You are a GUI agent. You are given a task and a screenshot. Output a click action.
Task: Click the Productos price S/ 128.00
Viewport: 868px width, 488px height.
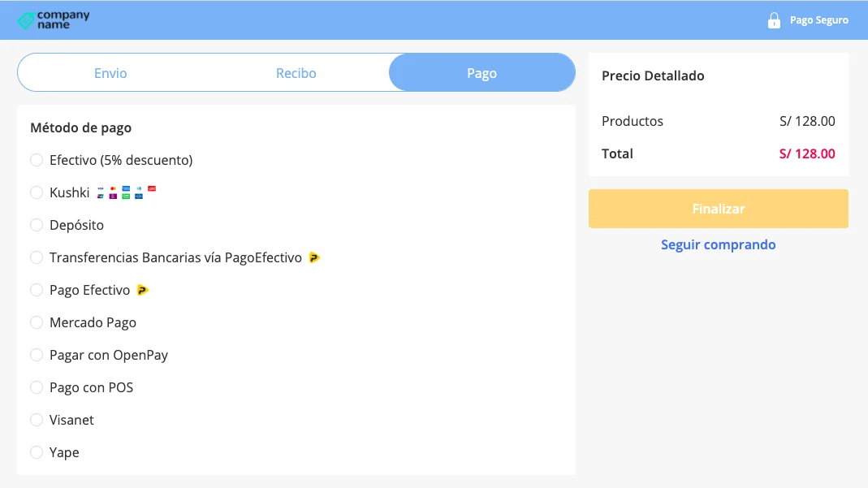pyautogui.click(x=807, y=121)
